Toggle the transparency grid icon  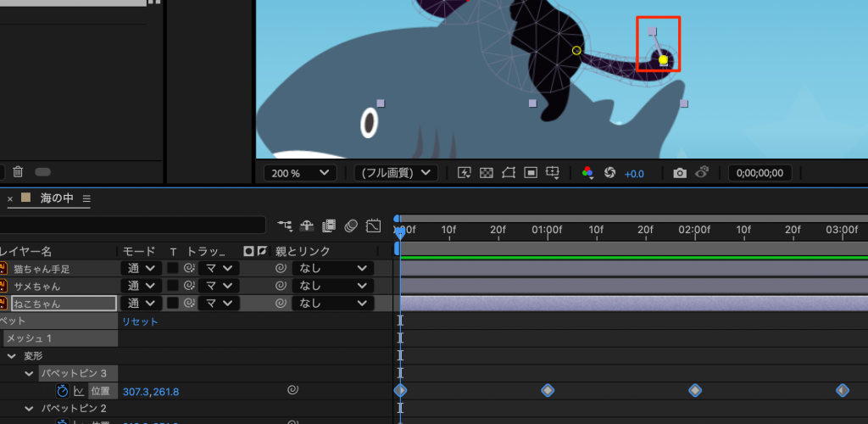tap(487, 173)
